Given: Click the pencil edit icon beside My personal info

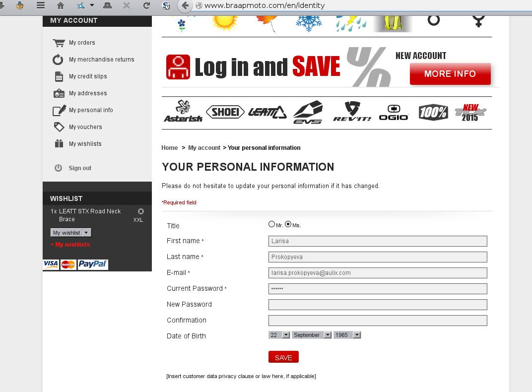Looking at the screenshot, I should coord(59,110).
